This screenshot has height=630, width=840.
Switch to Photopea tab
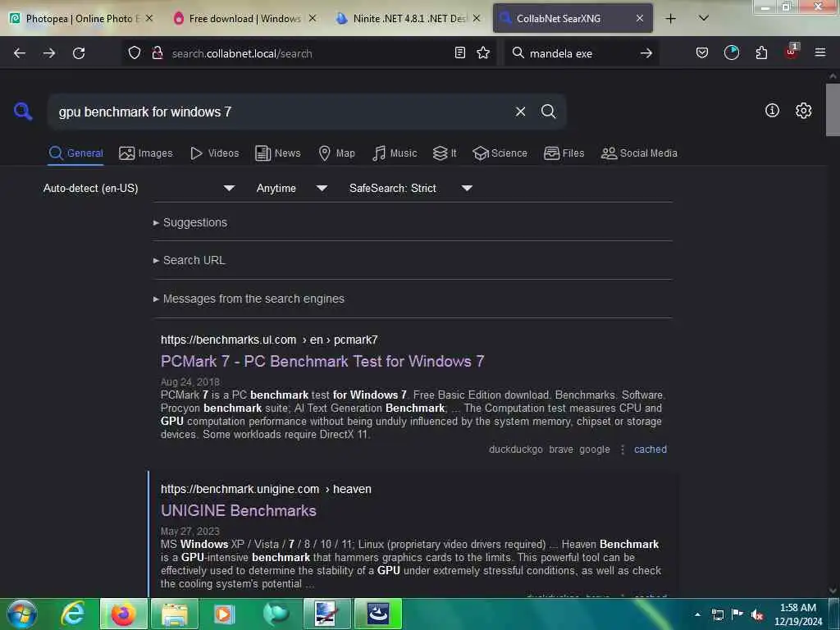coord(75,18)
